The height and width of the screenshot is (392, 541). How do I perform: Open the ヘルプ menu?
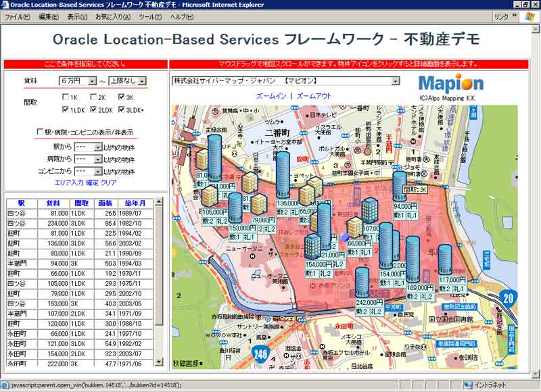point(181,16)
